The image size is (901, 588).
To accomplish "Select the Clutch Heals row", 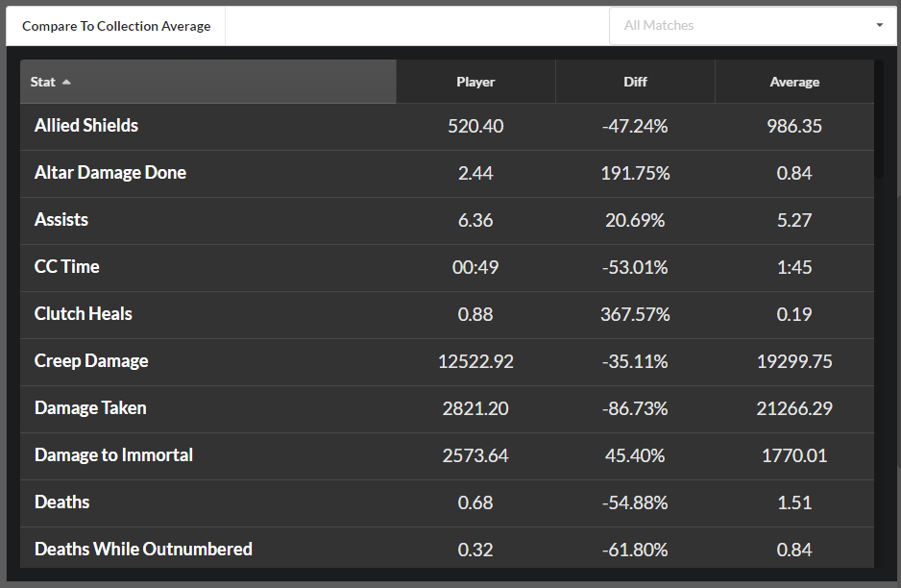I will pyautogui.click(x=447, y=315).
